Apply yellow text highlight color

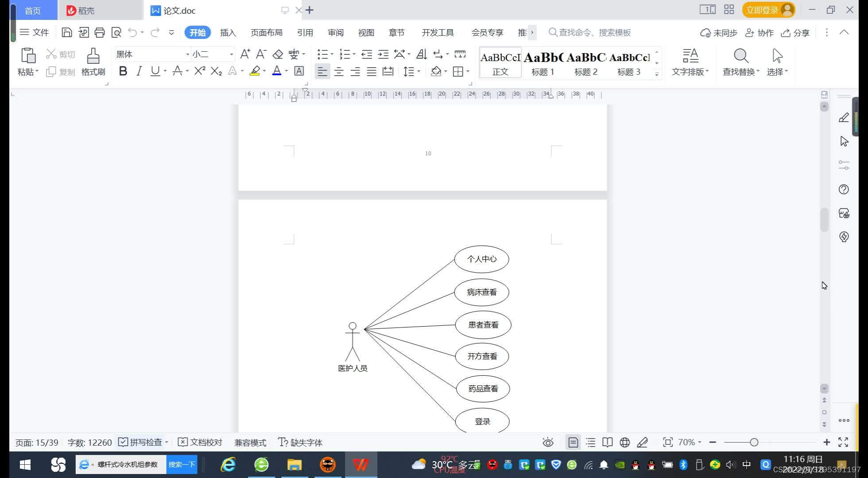click(255, 71)
